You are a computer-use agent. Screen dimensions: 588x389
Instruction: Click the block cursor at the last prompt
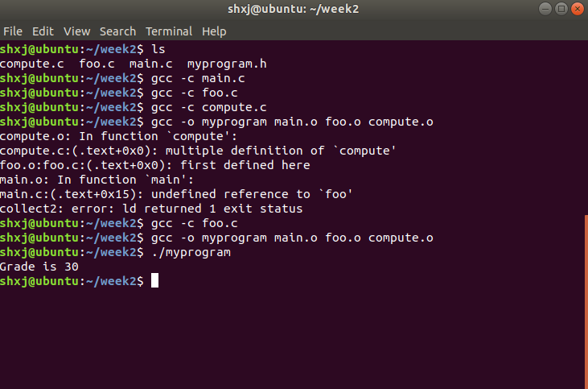tap(154, 280)
